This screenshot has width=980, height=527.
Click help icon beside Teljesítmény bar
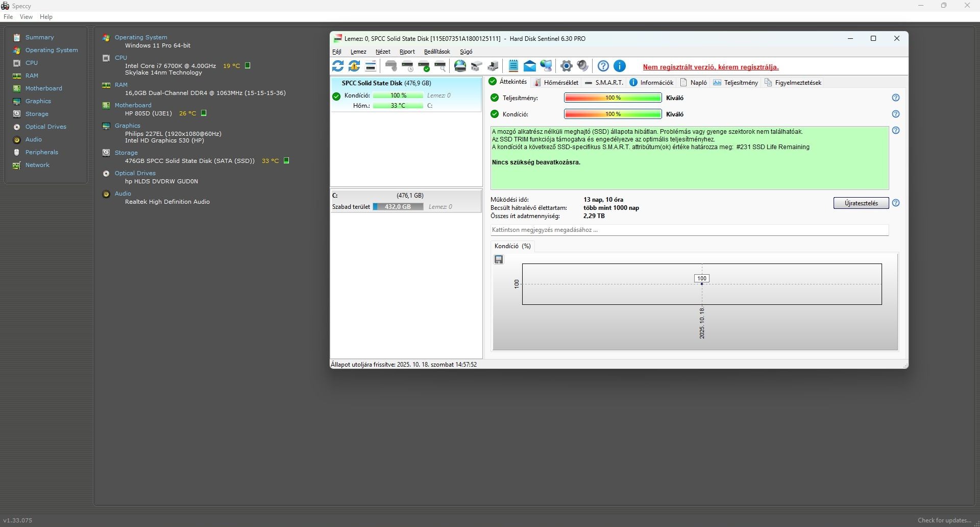pyautogui.click(x=896, y=98)
